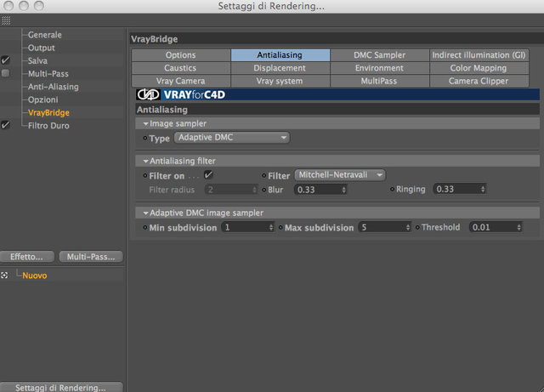544x392 pixels.
Task: Click the Threshold stepper arrows
Action: (518, 227)
